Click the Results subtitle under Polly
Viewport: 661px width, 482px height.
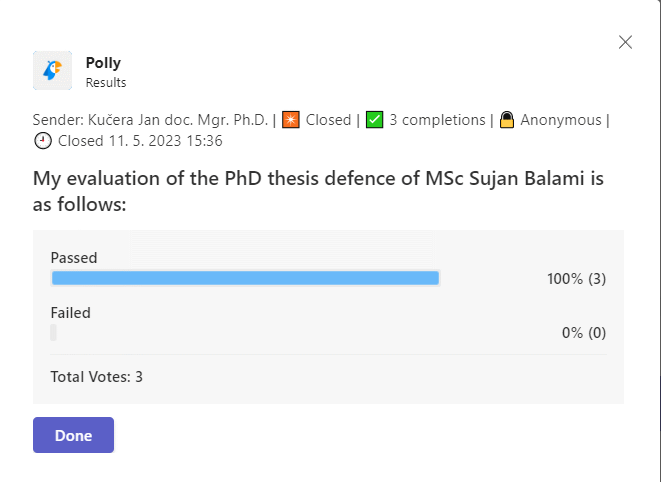(x=105, y=82)
